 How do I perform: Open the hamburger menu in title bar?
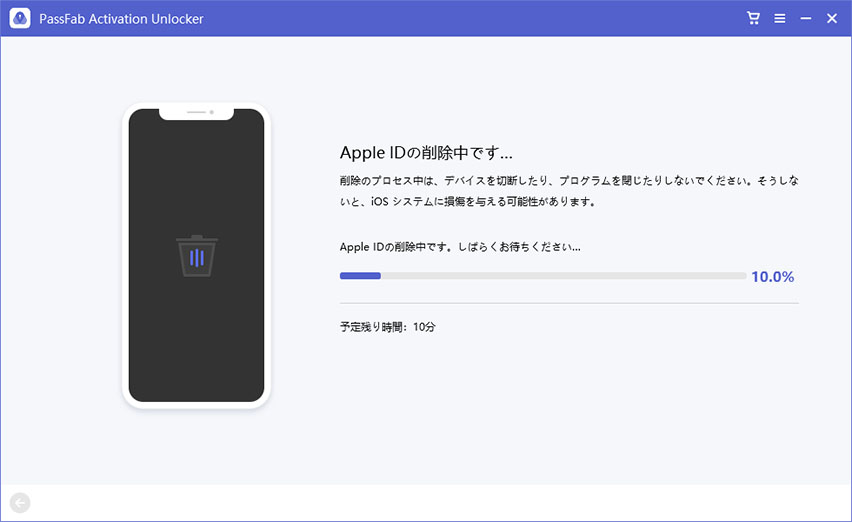780,18
